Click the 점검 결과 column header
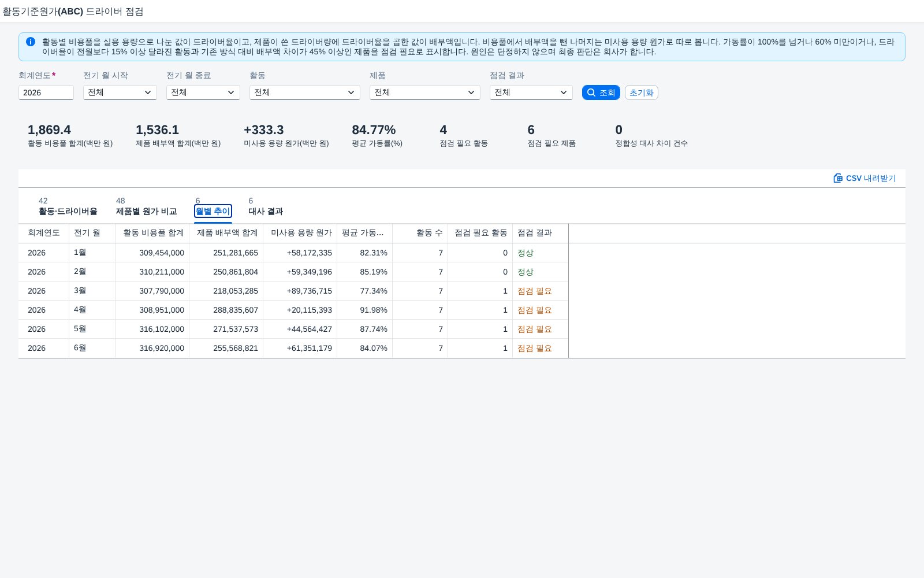Image resolution: width=924 pixels, height=578 pixels. click(541, 233)
